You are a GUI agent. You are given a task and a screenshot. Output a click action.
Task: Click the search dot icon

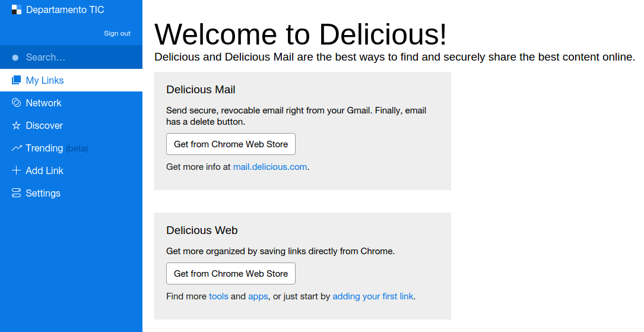point(15,58)
